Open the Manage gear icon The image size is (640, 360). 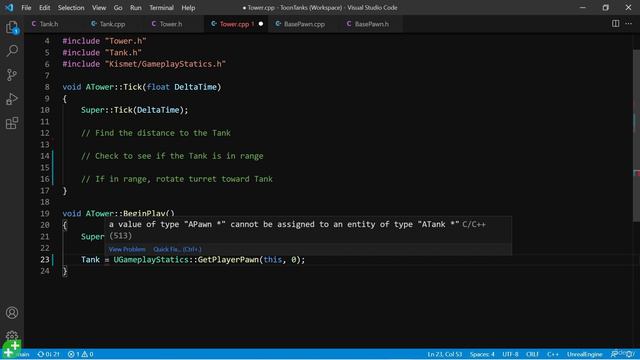pyautogui.click(x=12, y=336)
